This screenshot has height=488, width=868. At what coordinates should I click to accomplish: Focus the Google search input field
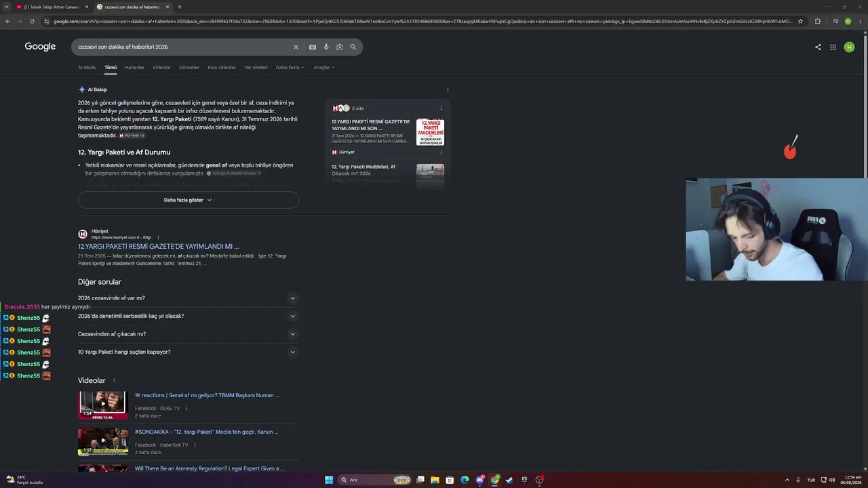pyautogui.click(x=183, y=47)
